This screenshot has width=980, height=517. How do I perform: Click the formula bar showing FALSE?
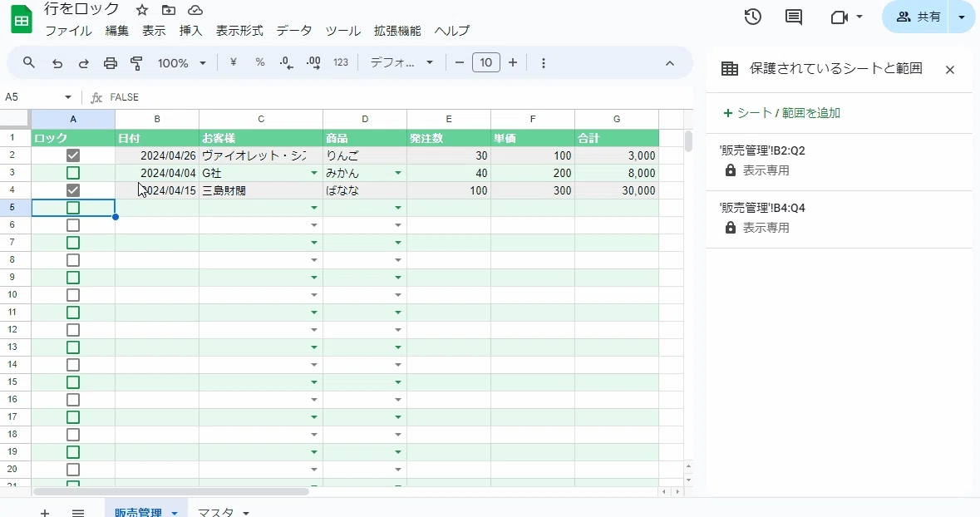click(x=400, y=97)
